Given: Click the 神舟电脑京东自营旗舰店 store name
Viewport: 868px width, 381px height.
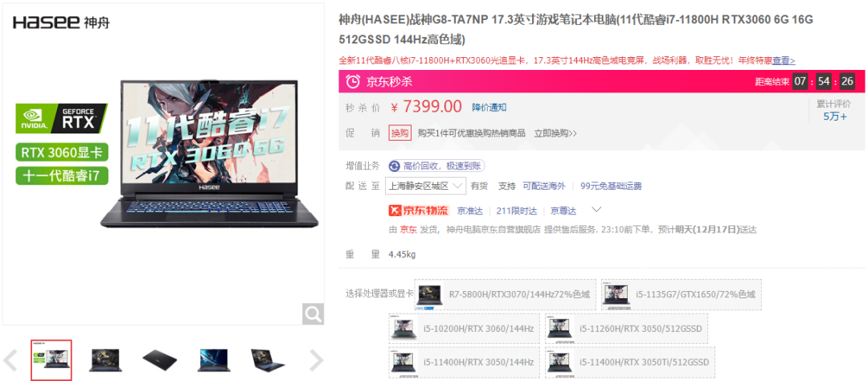Looking at the screenshot, I should tap(492, 229).
